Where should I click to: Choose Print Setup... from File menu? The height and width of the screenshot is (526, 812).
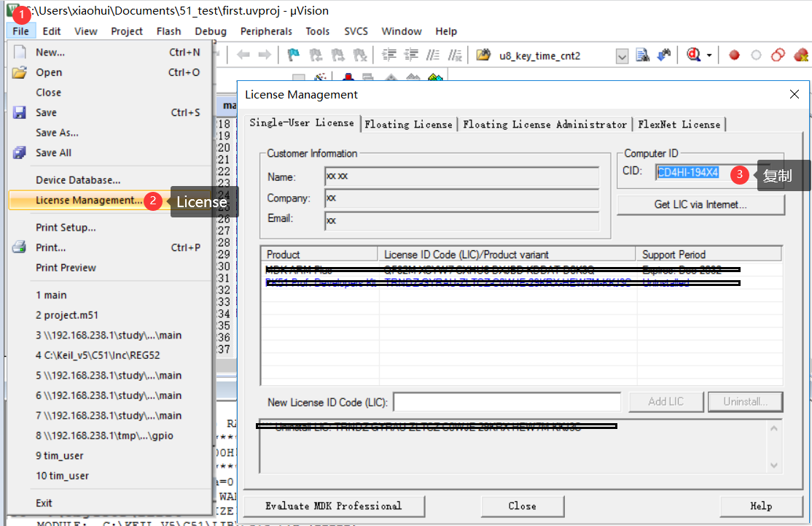point(110,228)
